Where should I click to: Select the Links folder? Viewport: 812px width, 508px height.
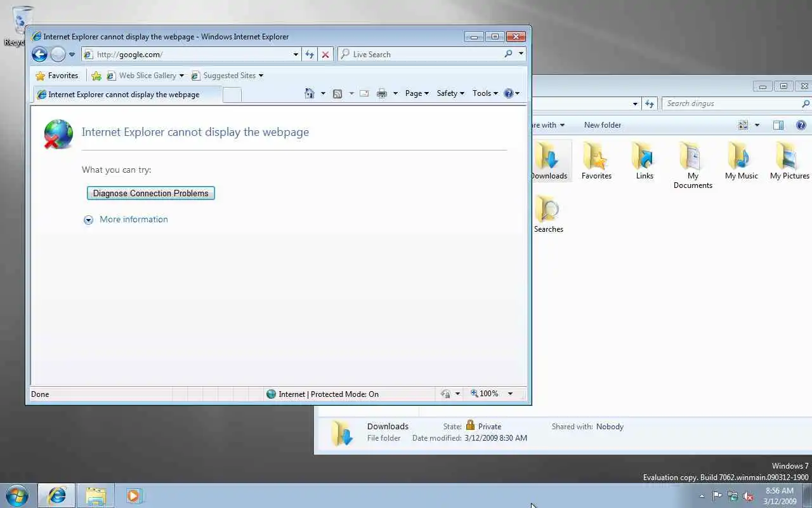(x=645, y=161)
